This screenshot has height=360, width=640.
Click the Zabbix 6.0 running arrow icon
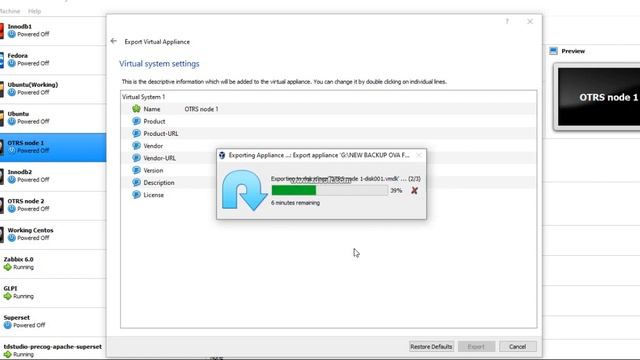click(7, 267)
